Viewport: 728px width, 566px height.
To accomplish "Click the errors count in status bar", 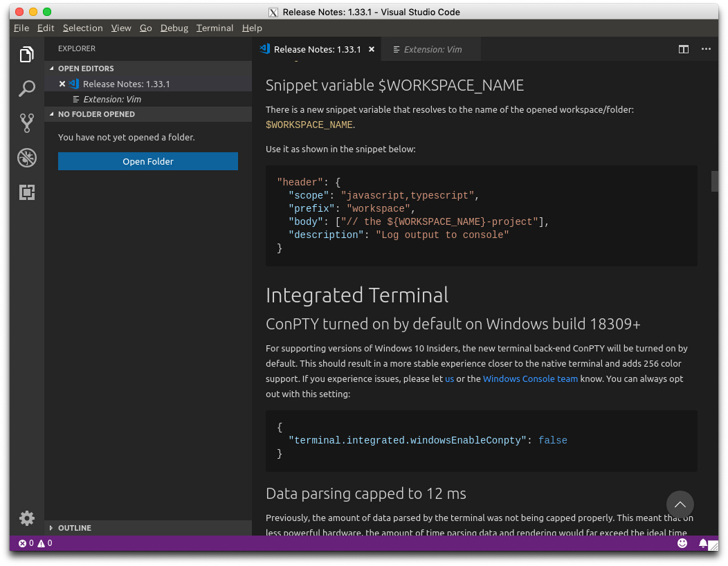I will [26, 542].
